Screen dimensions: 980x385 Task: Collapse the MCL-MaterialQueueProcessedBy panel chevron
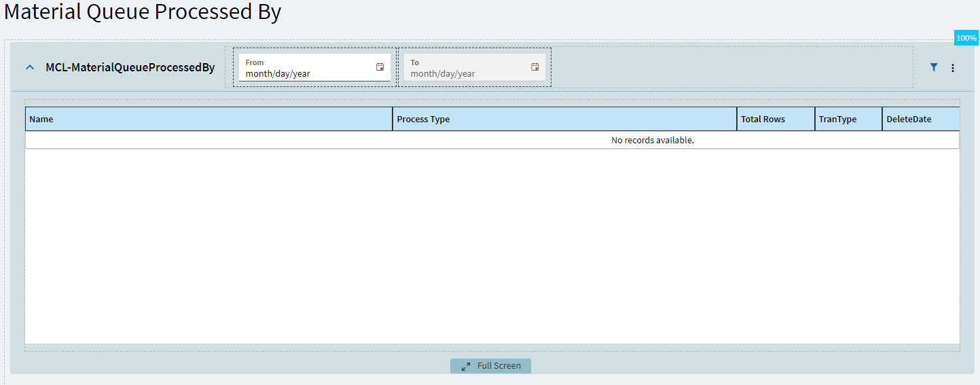point(29,67)
